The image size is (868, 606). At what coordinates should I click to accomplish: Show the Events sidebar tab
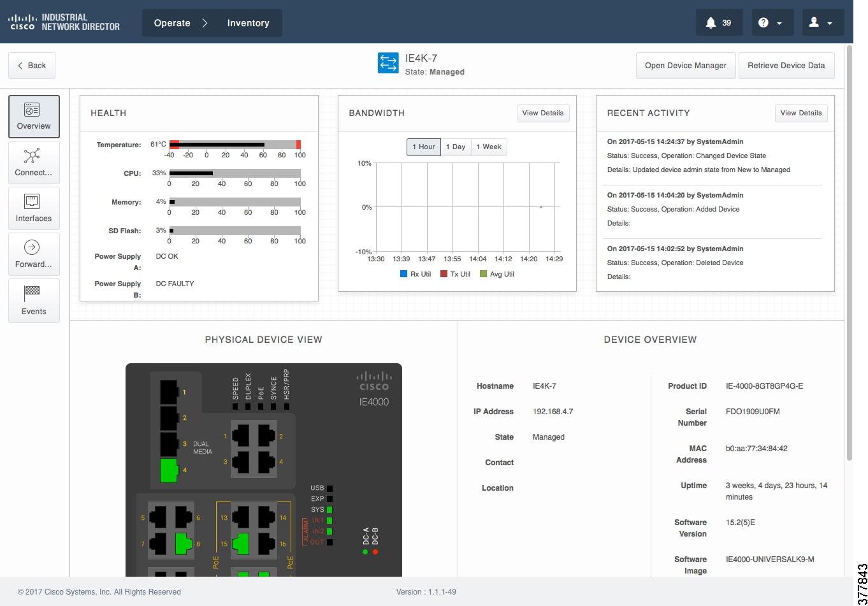[x=34, y=300]
